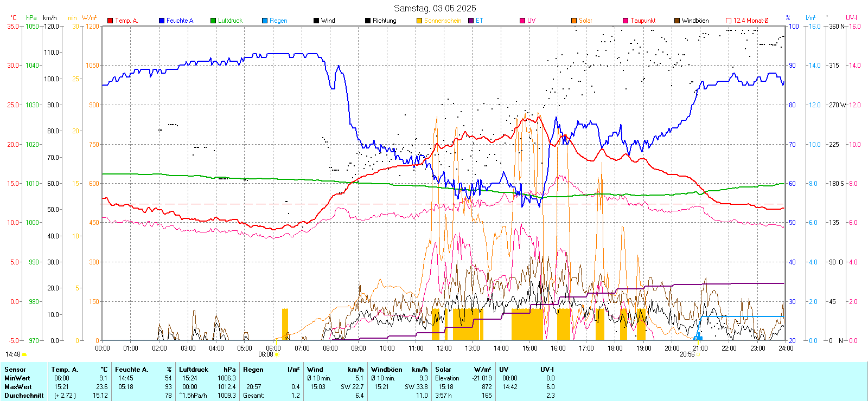Click the Sensor column header in the table
Viewport: 868px width, 401px height.
click(15, 370)
